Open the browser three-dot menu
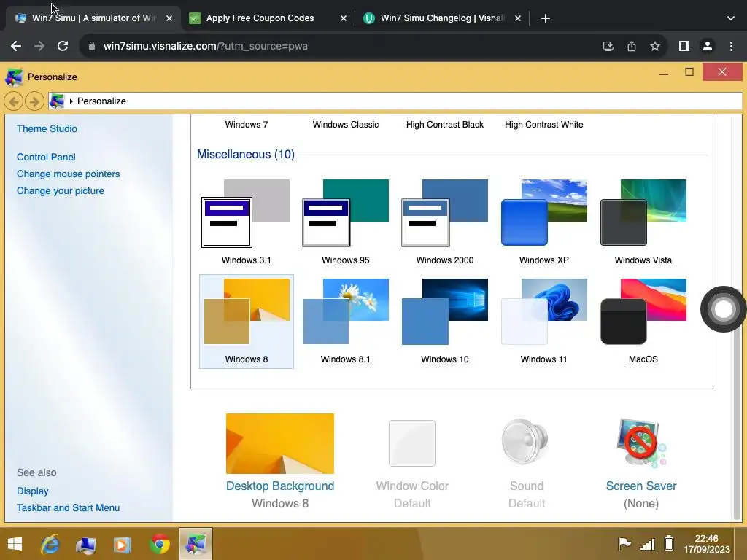 coord(731,46)
